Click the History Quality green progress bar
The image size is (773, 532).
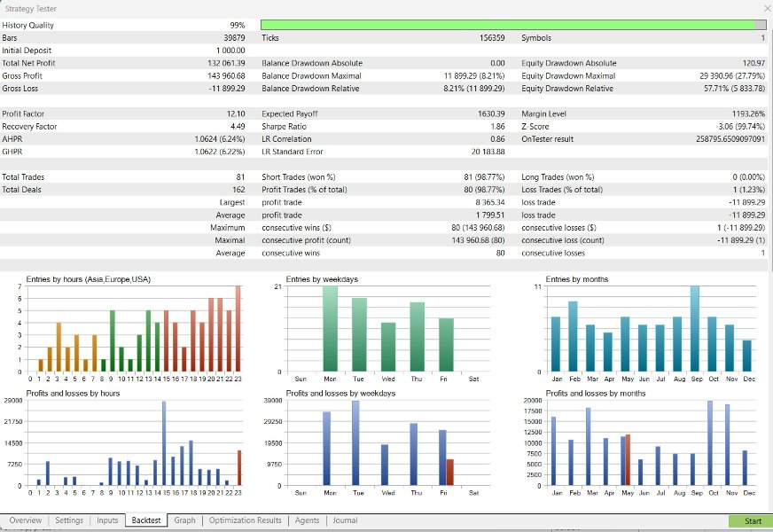(x=513, y=25)
